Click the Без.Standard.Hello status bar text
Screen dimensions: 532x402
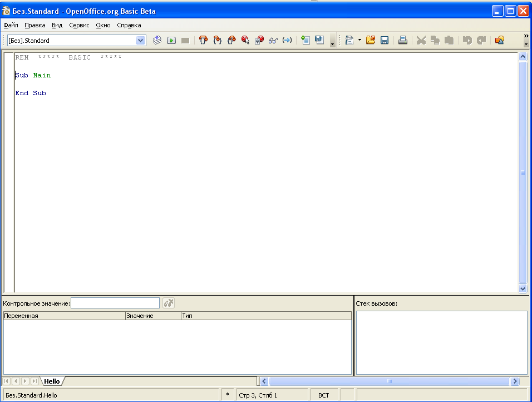(x=31, y=395)
